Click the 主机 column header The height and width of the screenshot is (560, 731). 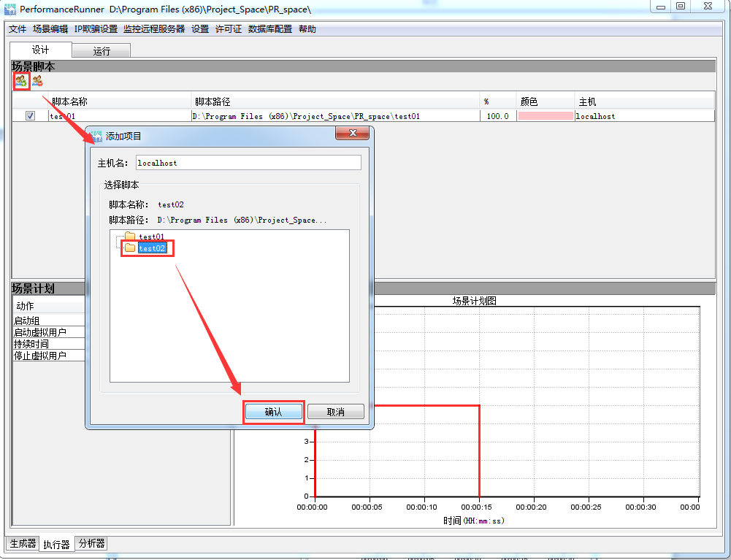coord(645,101)
